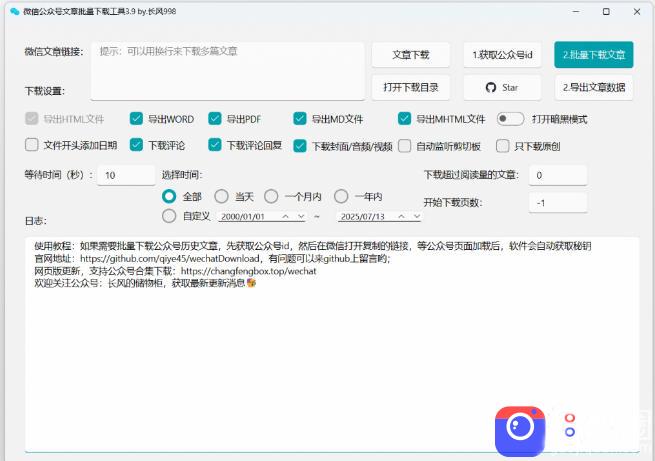This screenshot has height=461, width=655.
Task: Select the 一年内 radio button
Action: 341,196
